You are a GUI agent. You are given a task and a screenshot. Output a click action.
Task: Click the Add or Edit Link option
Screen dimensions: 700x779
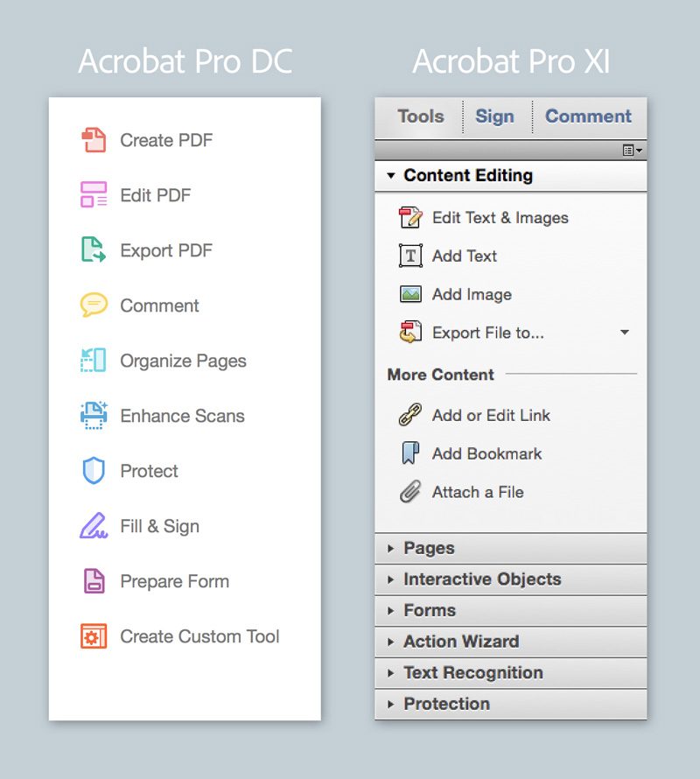click(491, 415)
